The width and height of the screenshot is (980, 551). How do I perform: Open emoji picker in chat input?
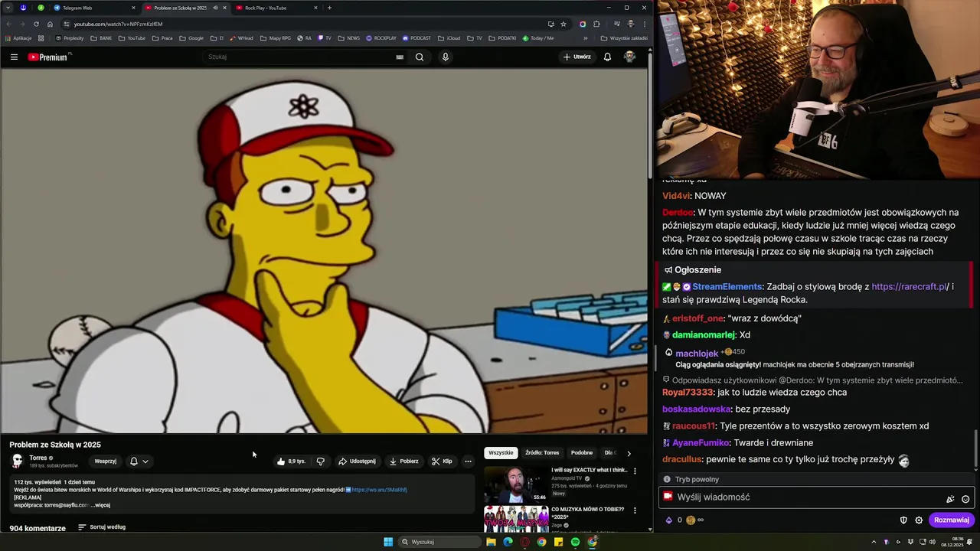tap(965, 499)
